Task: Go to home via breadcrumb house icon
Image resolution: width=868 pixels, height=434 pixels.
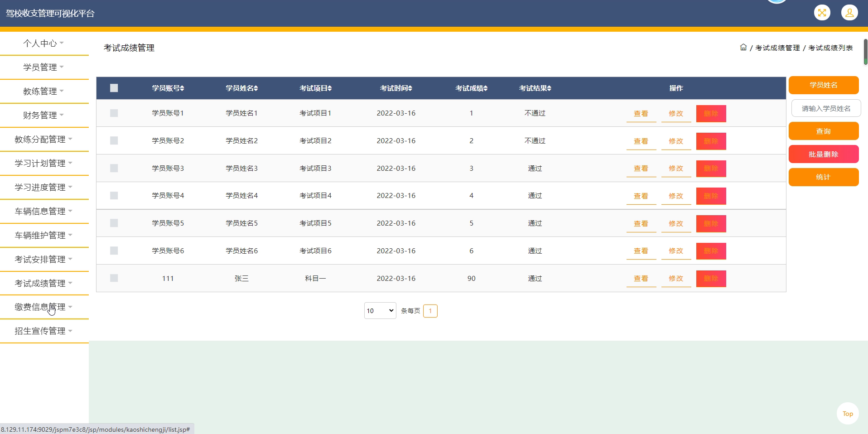Action: [743, 47]
